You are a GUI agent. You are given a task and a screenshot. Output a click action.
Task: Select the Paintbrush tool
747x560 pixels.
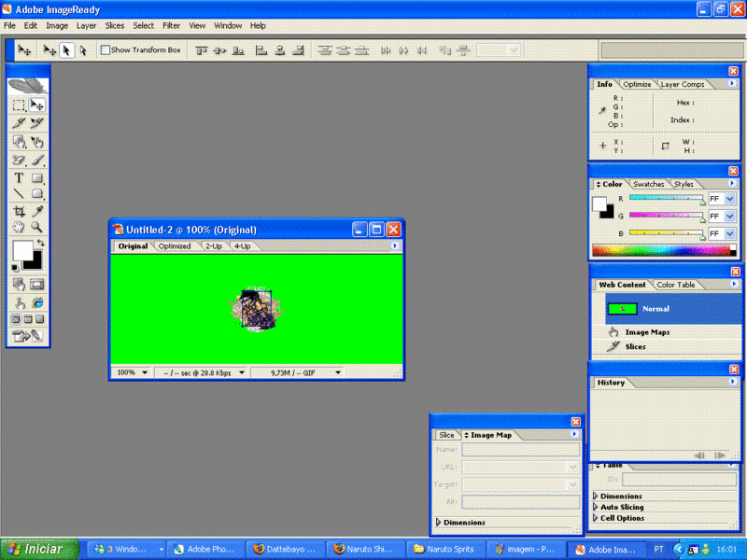36,160
